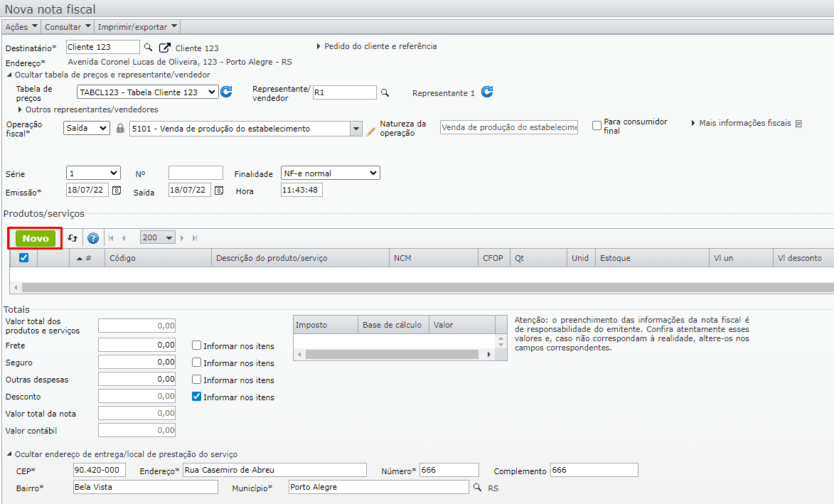834x504 pixels.
Task: Enable Para consumidor final checkbox
Action: [597, 126]
